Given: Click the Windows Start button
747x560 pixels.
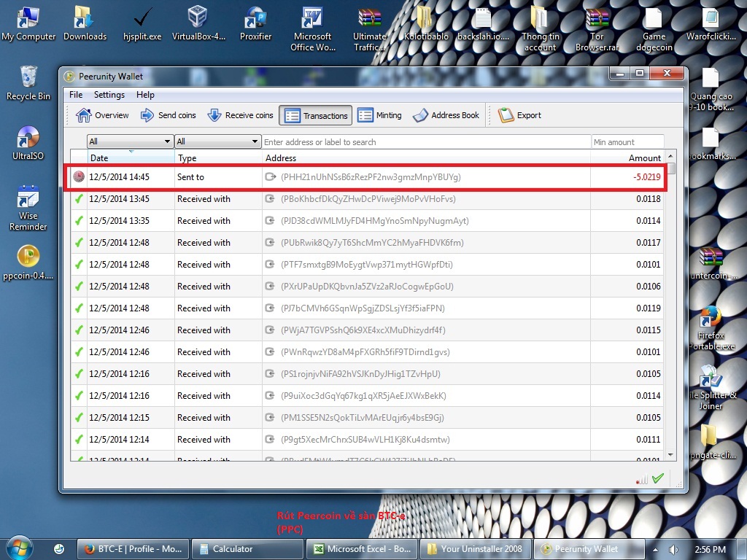Looking at the screenshot, I should (20, 548).
